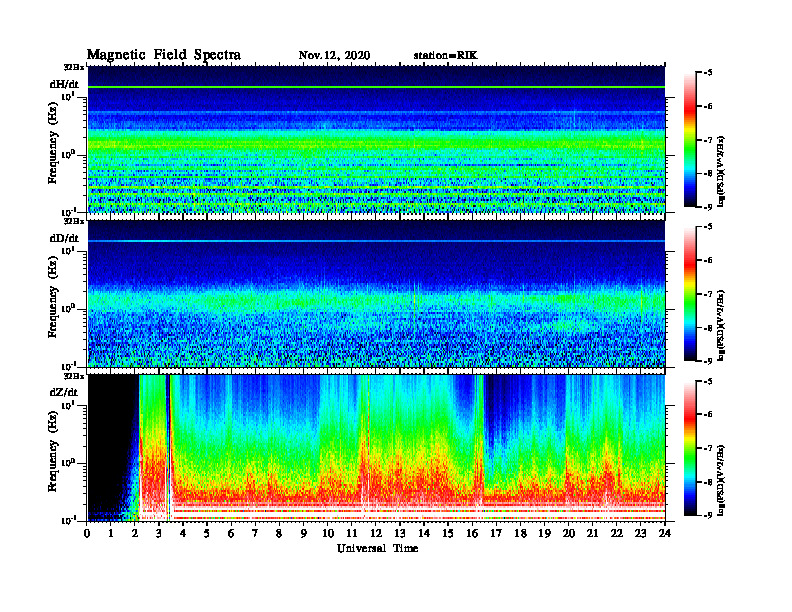Click hour "13" on Universal Time axis
This screenshot has width=792, height=612.
tap(400, 534)
